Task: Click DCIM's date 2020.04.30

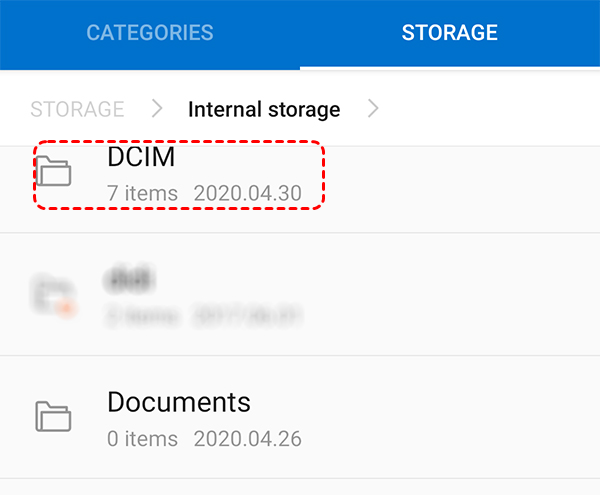Action: [247, 193]
